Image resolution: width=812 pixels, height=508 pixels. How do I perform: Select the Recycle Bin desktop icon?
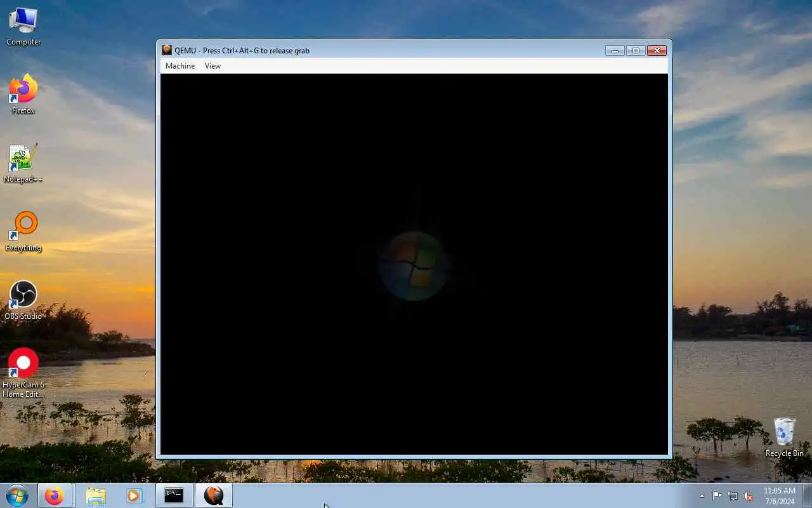point(785,438)
